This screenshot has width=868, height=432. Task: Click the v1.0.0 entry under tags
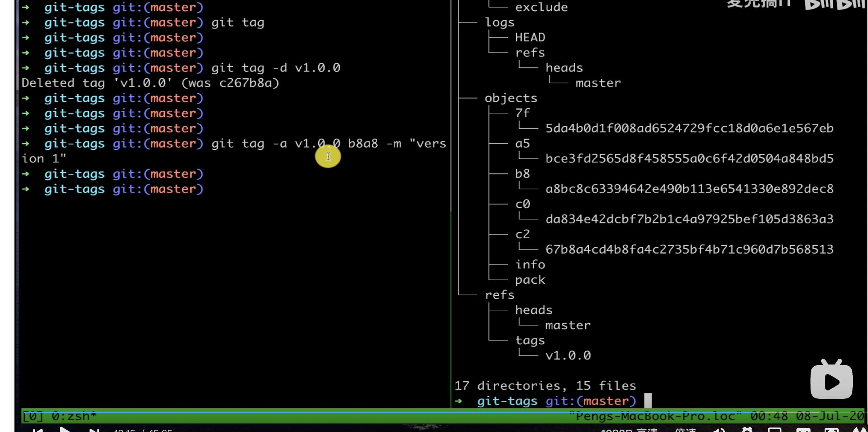(568, 355)
